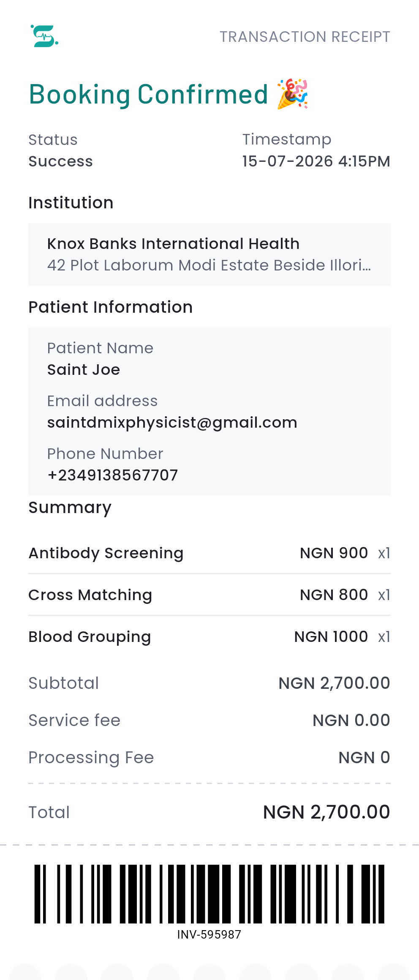Select the Cross Matching line item
Screen dimensions: 419x980
tap(209, 595)
